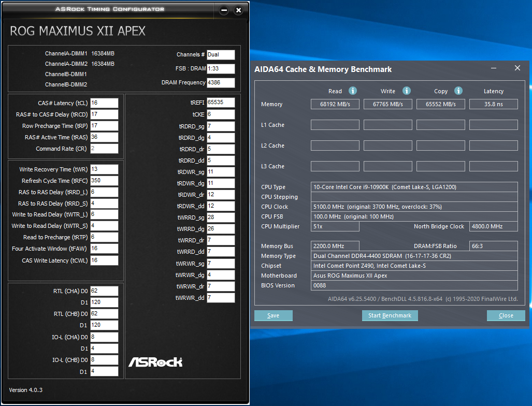
Task: Click the Four Activate Window (tFAW) field
Action: 104,249
